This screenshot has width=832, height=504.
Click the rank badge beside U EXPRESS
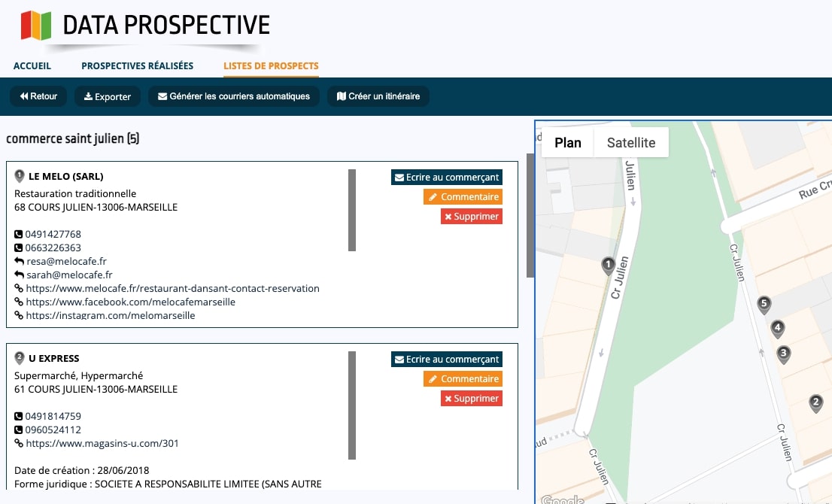(x=19, y=358)
